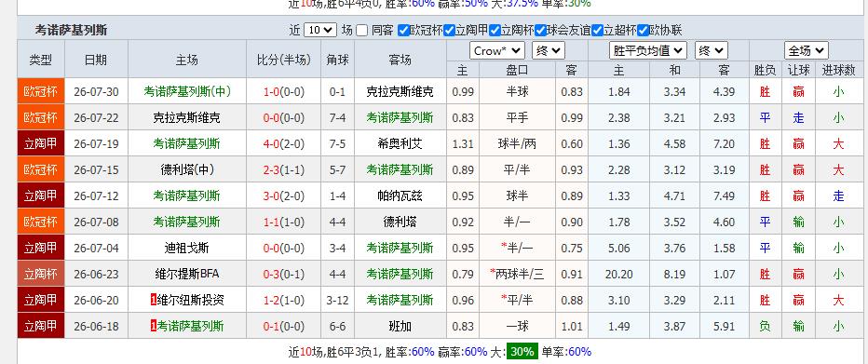Open the recent matches count dropdown (10)
Screen dimensions: 868x364
[x=320, y=31]
